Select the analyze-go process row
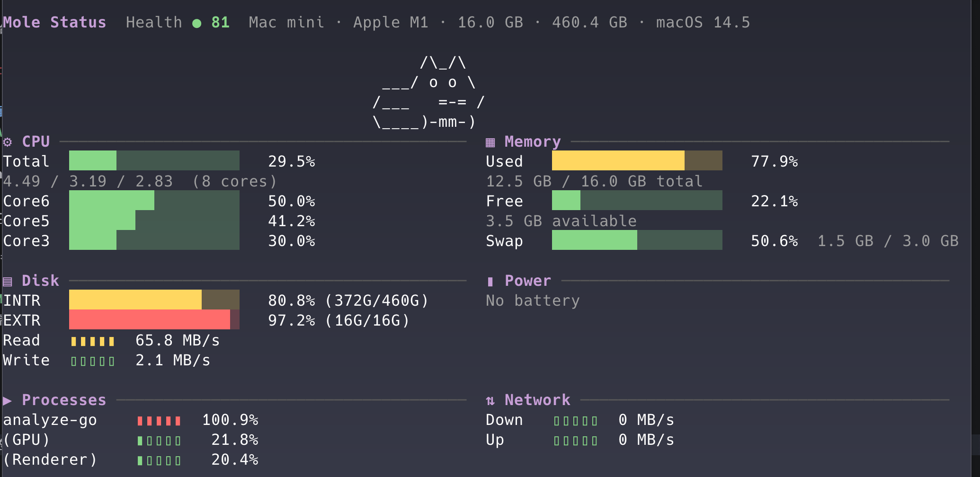 click(x=50, y=420)
